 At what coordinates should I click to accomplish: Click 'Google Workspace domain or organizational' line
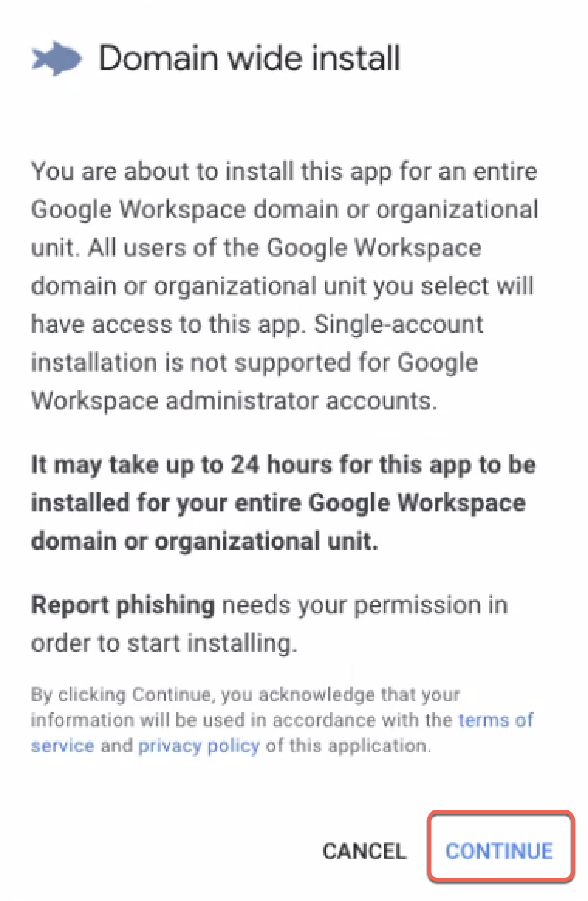click(x=285, y=210)
